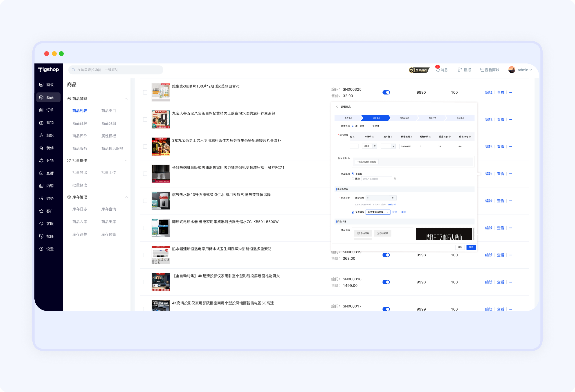Open the 市场价 currency dropdown
The width and height of the screenshot is (575, 392).
[x=375, y=146]
